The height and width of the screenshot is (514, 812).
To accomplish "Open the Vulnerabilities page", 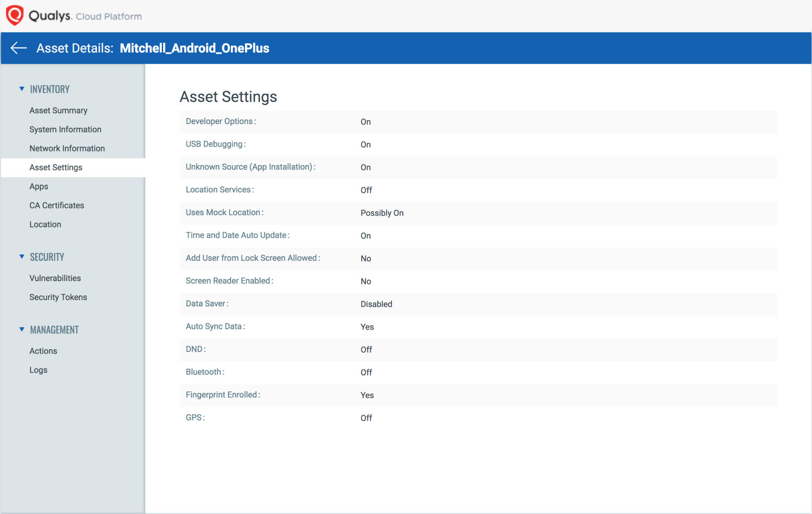I will tap(55, 278).
